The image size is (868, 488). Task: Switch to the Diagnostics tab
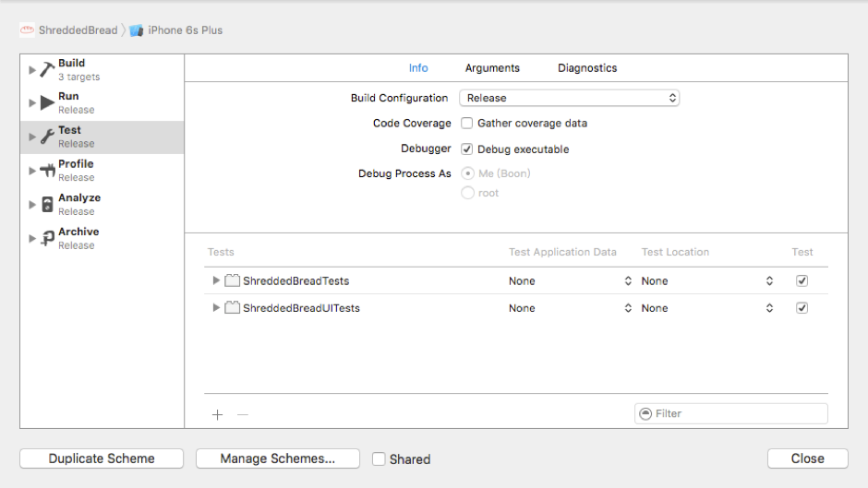587,68
